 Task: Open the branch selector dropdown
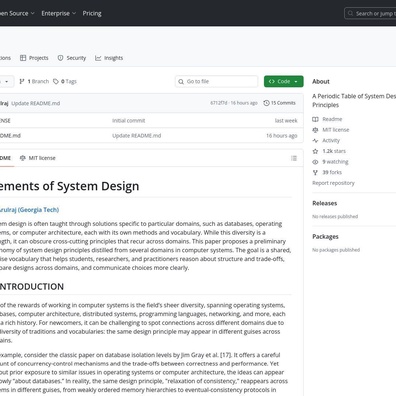[7, 82]
